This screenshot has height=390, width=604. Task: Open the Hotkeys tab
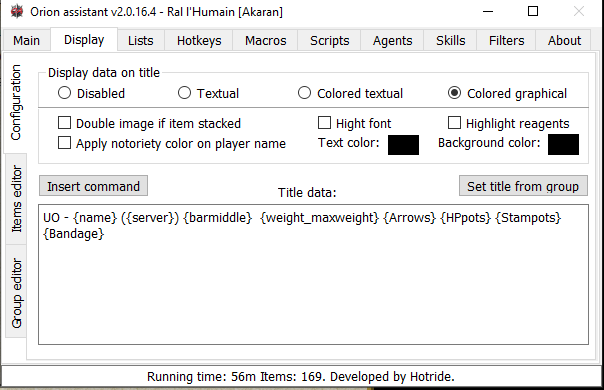click(199, 40)
